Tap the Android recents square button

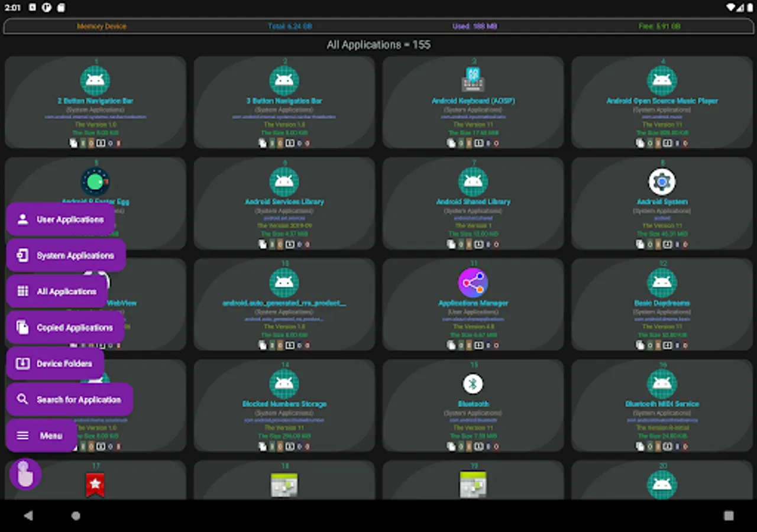[x=729, y=515]
